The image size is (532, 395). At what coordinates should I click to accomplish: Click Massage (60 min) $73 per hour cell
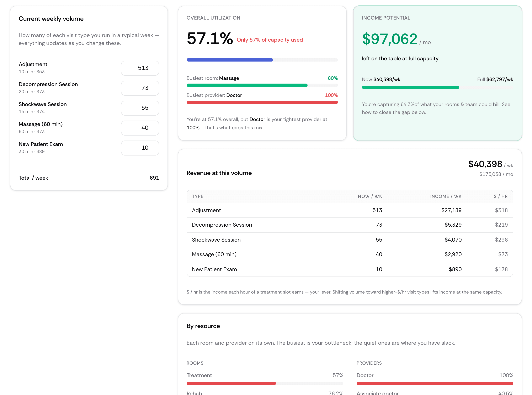503,254
